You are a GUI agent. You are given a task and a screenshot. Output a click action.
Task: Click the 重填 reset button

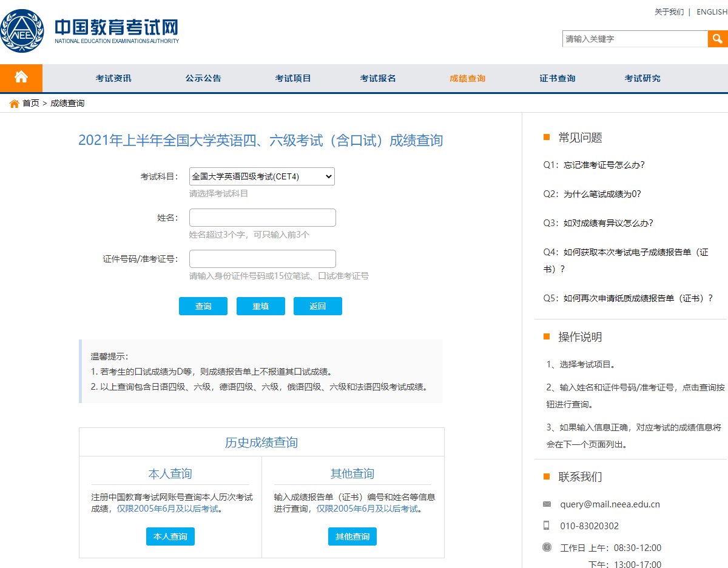[x=260, y=306]
